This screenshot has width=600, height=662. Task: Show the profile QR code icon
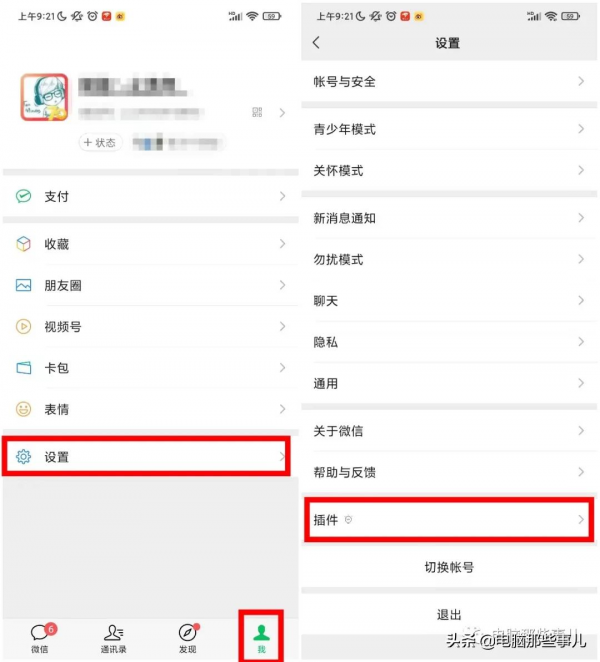257,112
